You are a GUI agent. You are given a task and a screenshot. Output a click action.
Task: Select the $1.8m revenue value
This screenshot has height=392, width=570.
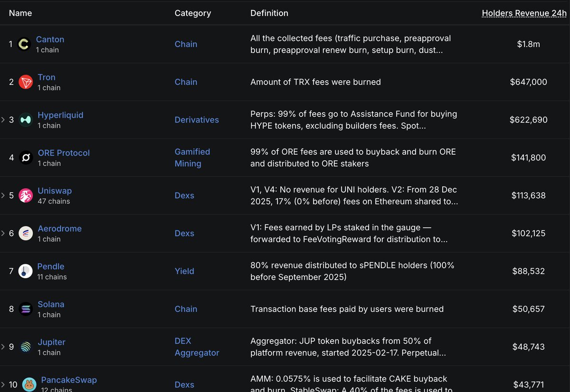pyautogui.click(x=529, y=44)
